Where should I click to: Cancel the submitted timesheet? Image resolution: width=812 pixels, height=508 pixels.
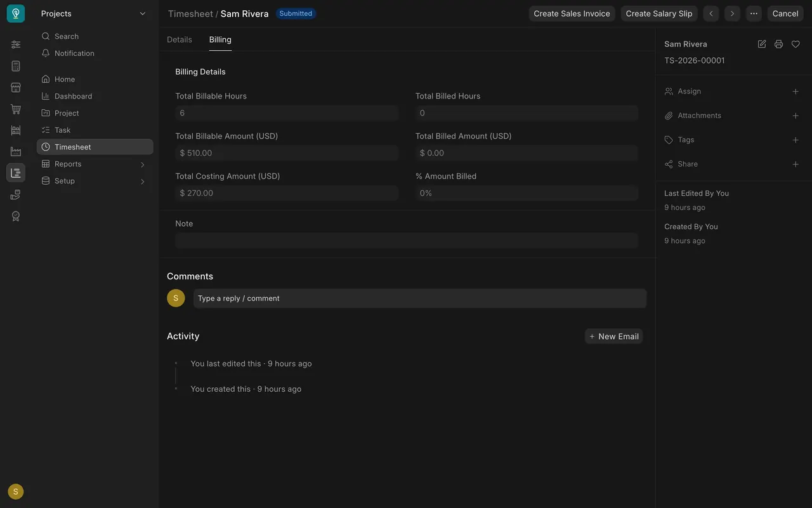(x=785, y=13)
